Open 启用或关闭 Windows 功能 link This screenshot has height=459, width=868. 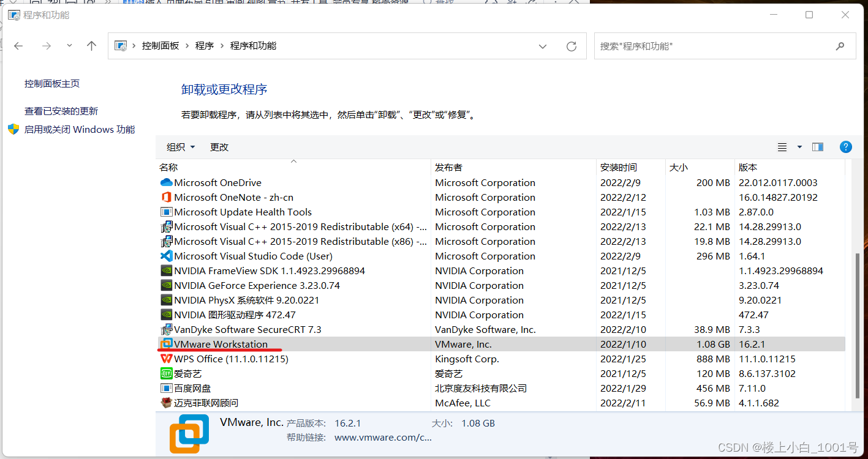tap(80, 130)
